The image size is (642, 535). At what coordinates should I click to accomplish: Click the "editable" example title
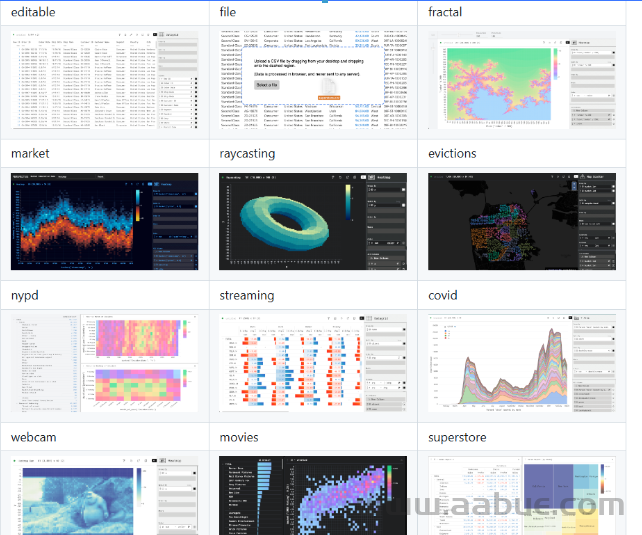(33, 12)
